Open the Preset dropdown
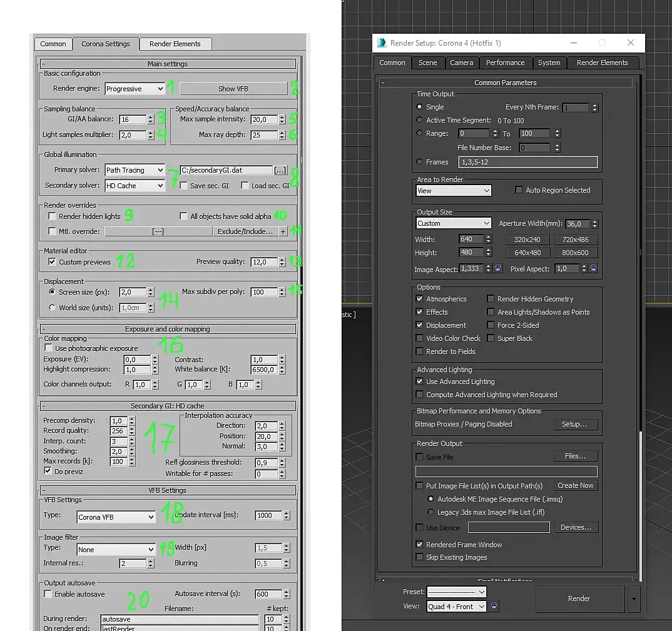The width and height of the screenshot is (672, 631). pos(456,592)
